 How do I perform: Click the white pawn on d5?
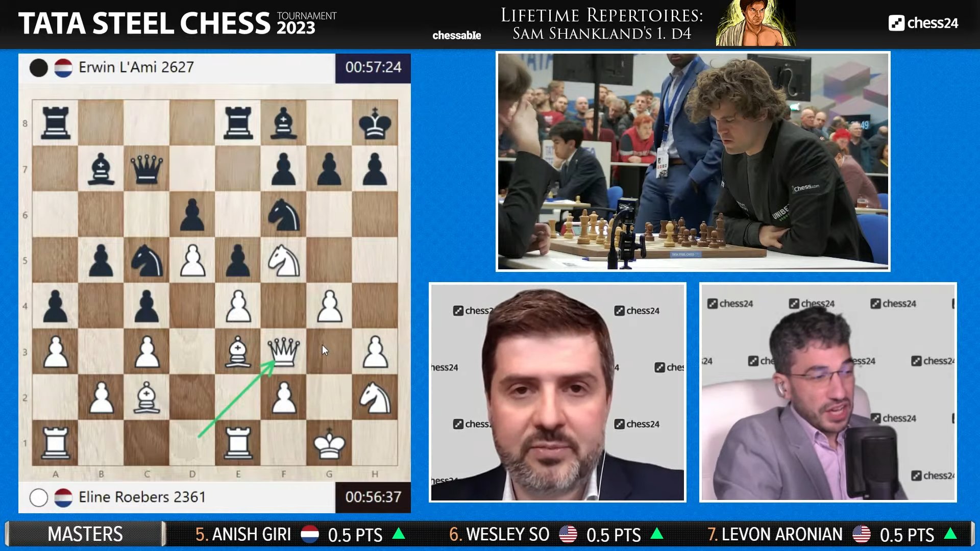tap(192, 260)
